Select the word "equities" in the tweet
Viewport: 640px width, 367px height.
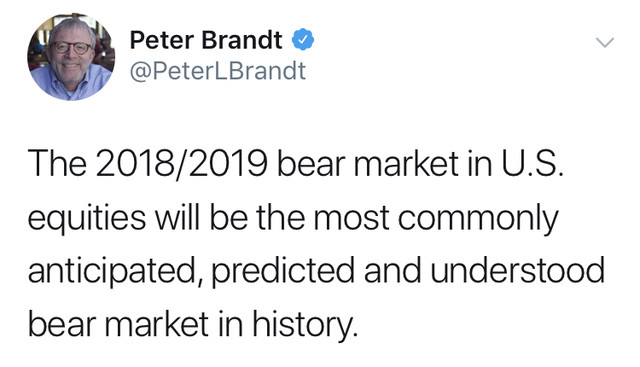87,219
